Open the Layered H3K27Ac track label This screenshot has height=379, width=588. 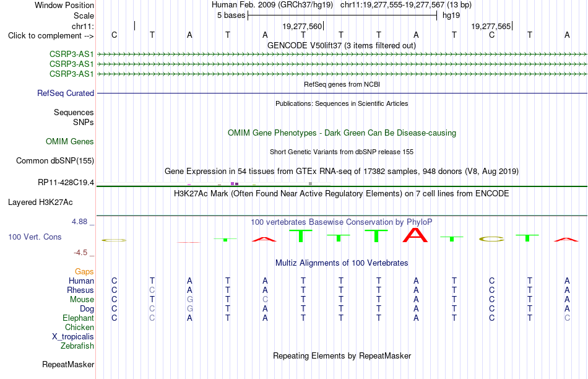point(40,203)
